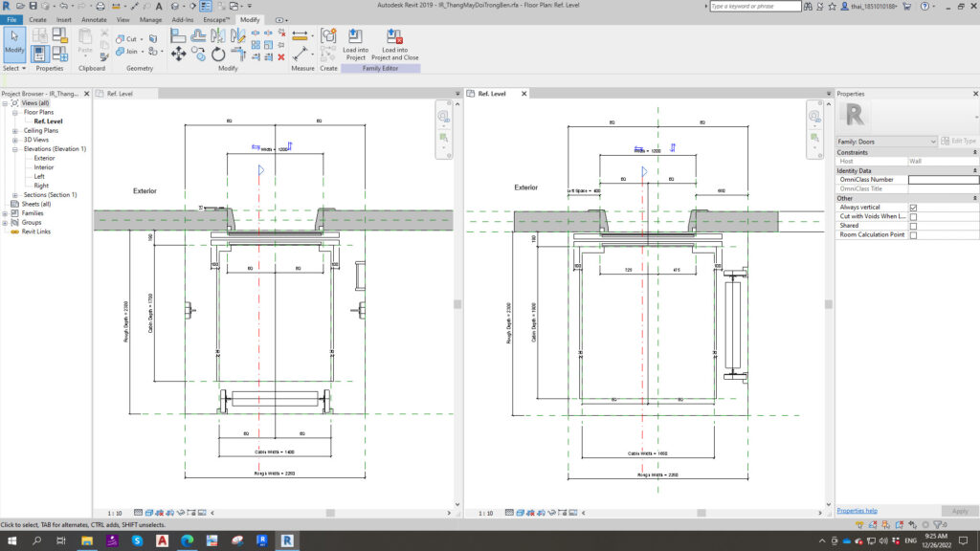Screen dimensions: 980x551
Task: Enable the Shared checkbox
Action: pos(913,226)
